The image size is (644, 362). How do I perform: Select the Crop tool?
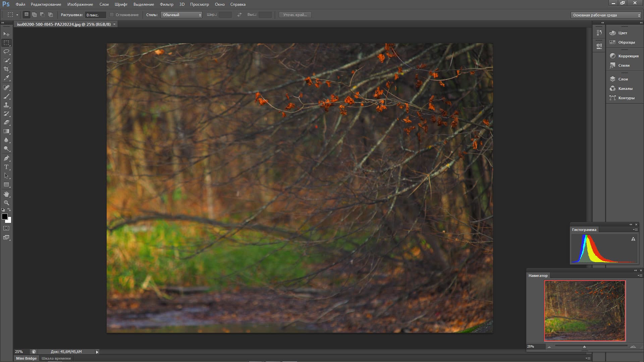6,69
